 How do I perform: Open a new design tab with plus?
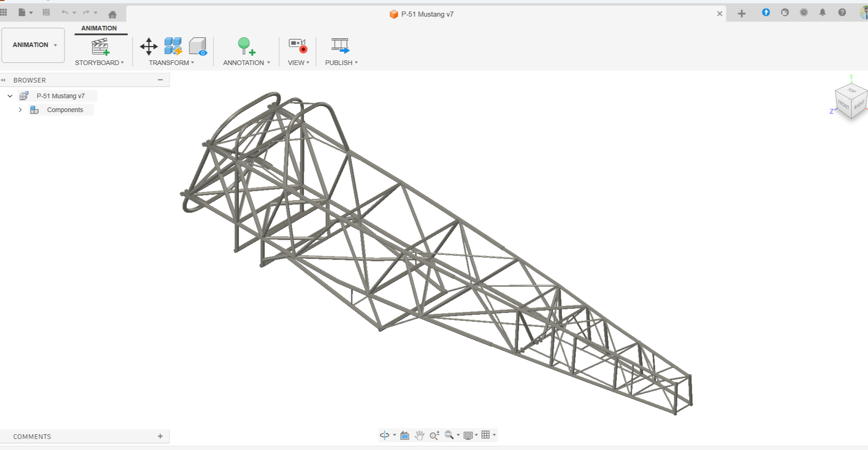pos(742,14)
